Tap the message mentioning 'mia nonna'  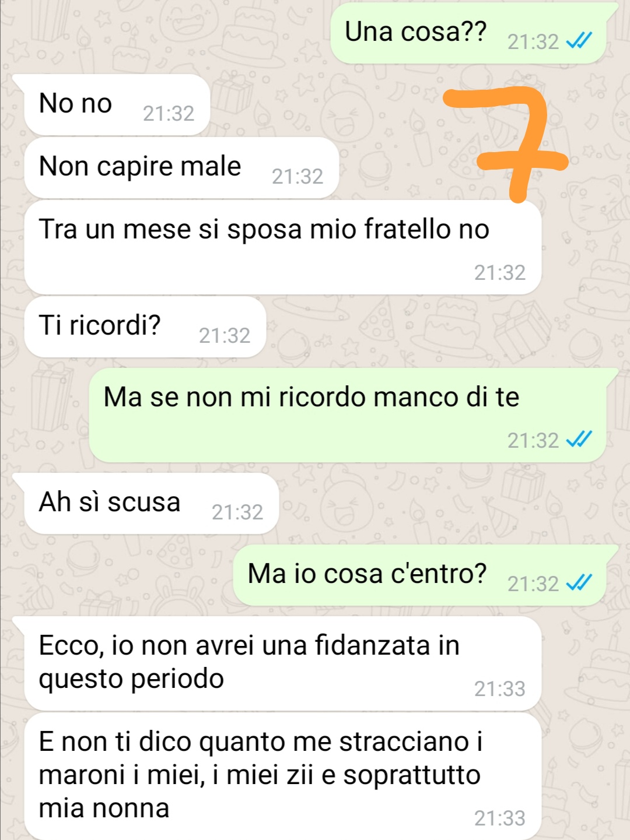[x=283, y=776]
